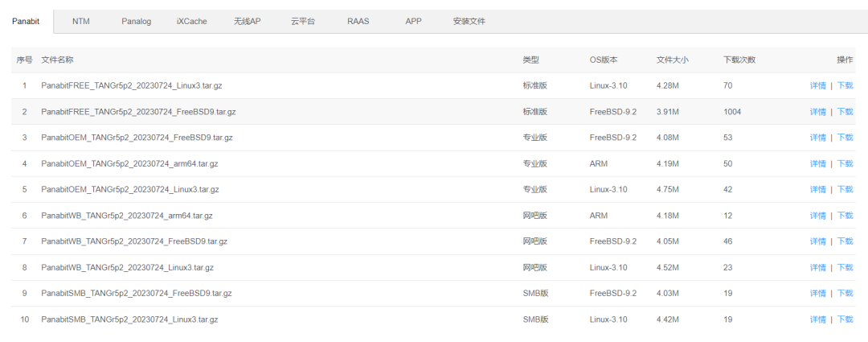Click the 下载次数 column header
Screen dimensions: 868x342
pos(739,60)
